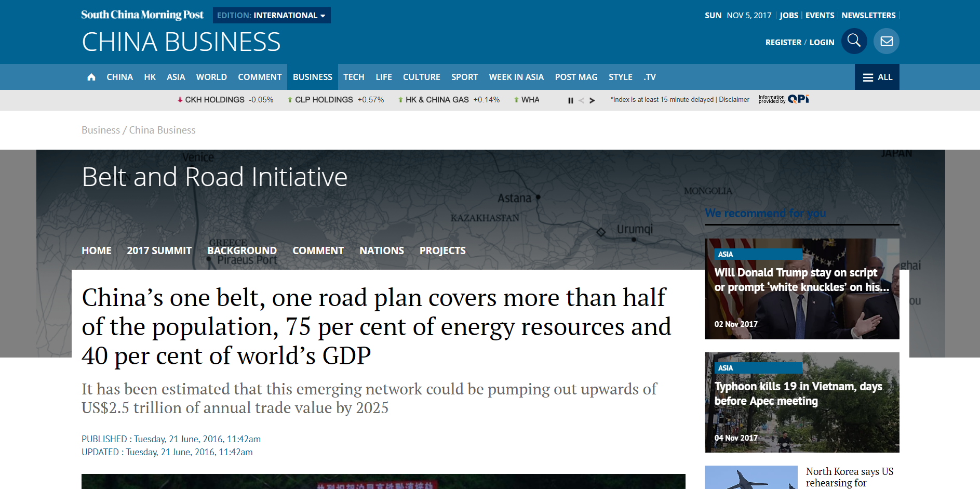
Task: Expand the ALL sections menu
Action: (x=877, y=77)
